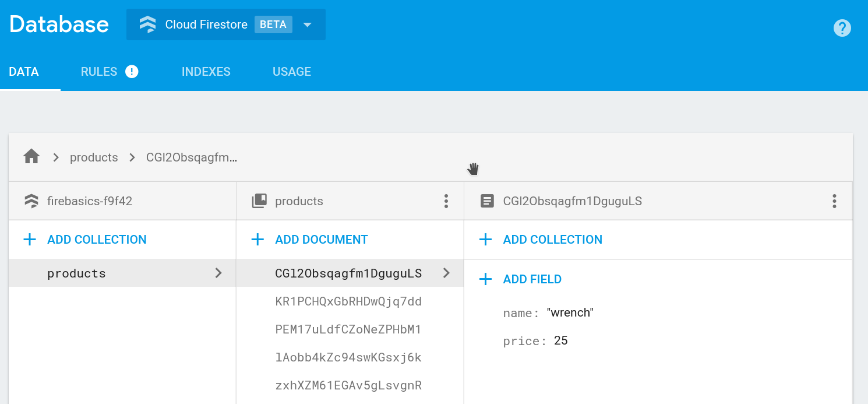
Task: Click products in the breadcrumb path
Action: click(93, 157)
